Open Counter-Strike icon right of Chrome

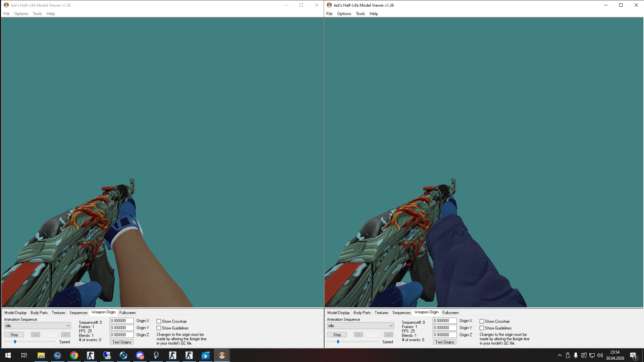[x=90, y=355]
